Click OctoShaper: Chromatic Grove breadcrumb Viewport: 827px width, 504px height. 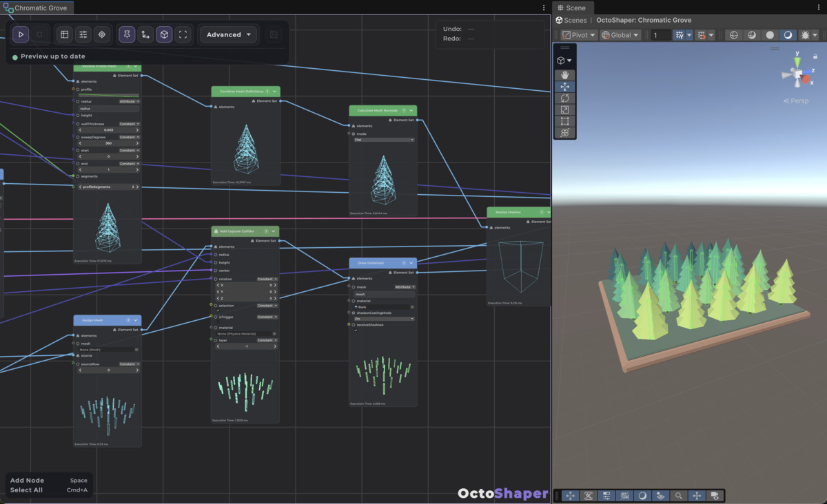coord(642,20)
